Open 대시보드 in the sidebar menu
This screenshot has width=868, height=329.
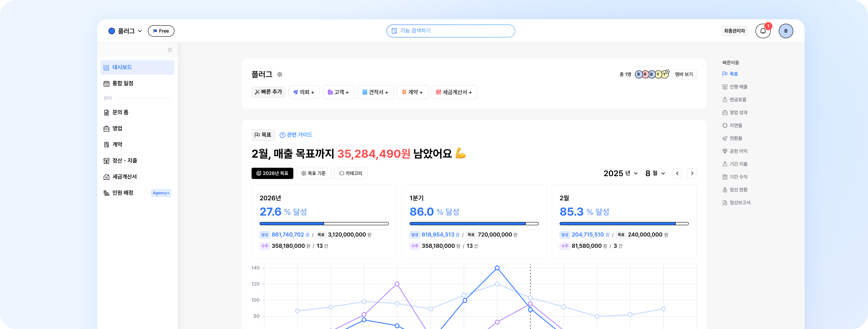point(137,68)
